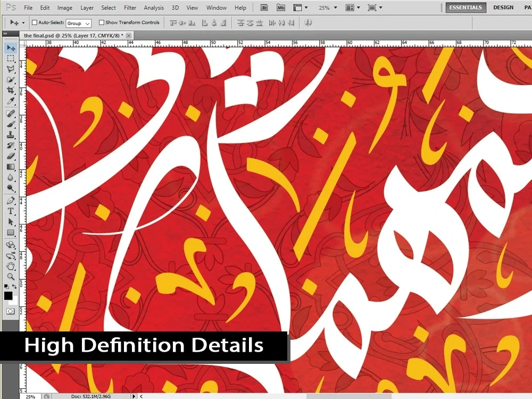The image size is (532, 399).
Task: Click the align top edges icon
Action: pos(173,23)
